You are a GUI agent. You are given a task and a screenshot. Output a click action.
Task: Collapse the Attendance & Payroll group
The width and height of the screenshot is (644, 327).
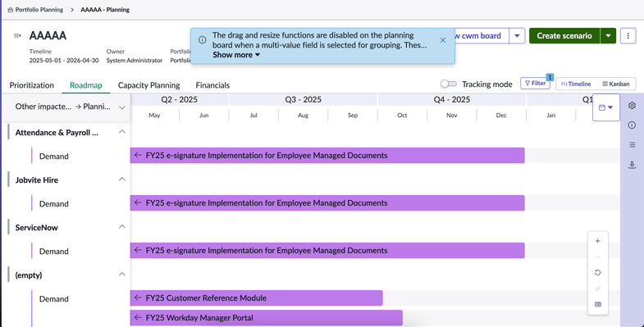(122, 132)
